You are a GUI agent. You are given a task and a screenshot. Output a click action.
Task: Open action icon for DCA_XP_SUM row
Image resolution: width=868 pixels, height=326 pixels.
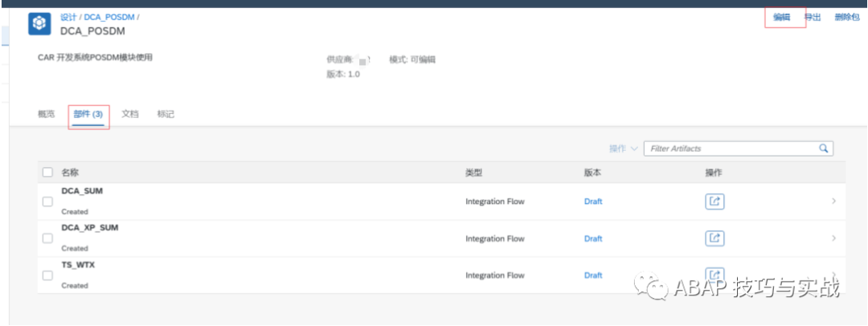(714, 238)
